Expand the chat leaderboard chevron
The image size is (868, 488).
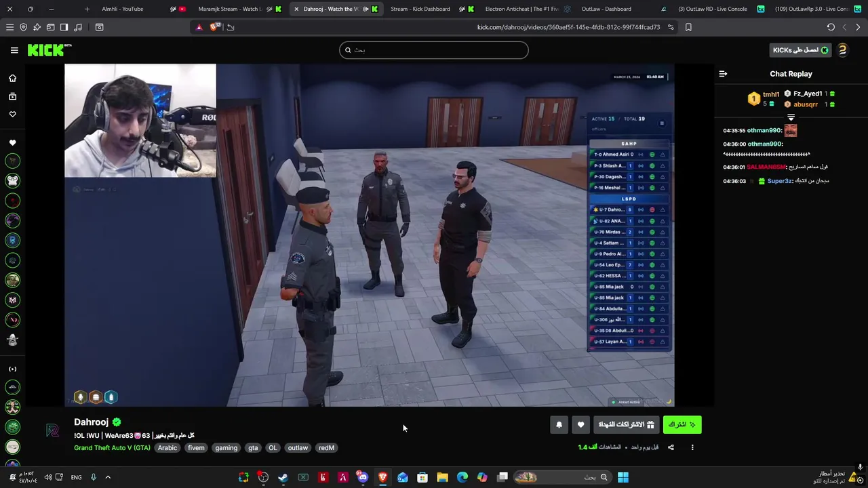coord(791,117)
